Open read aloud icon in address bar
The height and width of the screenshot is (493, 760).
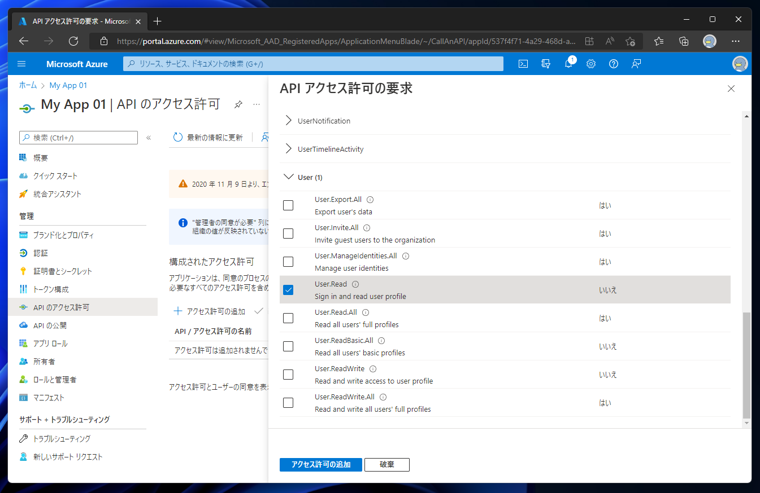point(610,41)
